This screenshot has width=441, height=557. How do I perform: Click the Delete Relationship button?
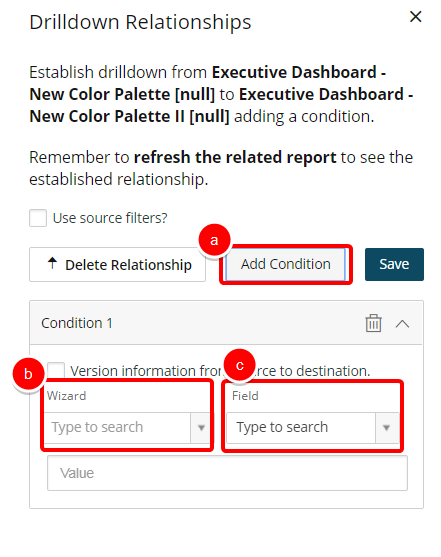117,265
